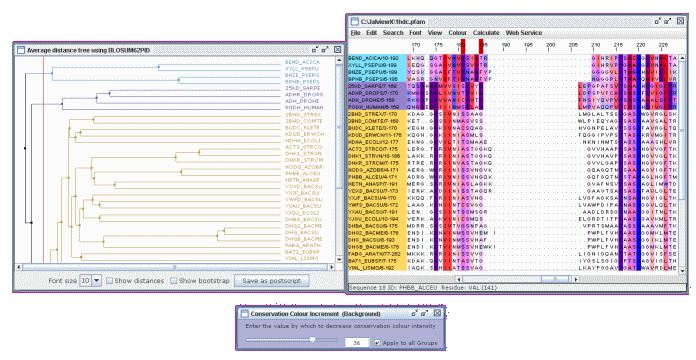Click the alignment window's system menu icon
Image resolution: width=696 pixels, height=360 pixels.
(354, 21)
